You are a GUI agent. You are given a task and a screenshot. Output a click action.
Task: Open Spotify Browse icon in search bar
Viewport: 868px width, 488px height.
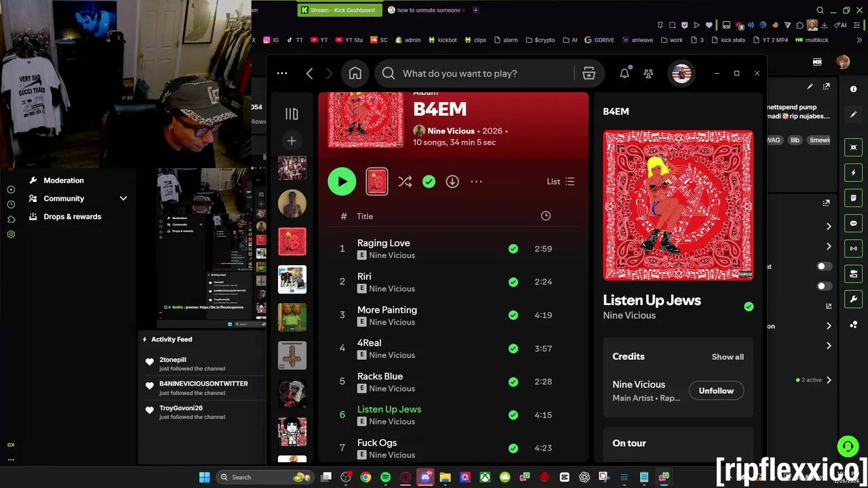click(589, 73)
